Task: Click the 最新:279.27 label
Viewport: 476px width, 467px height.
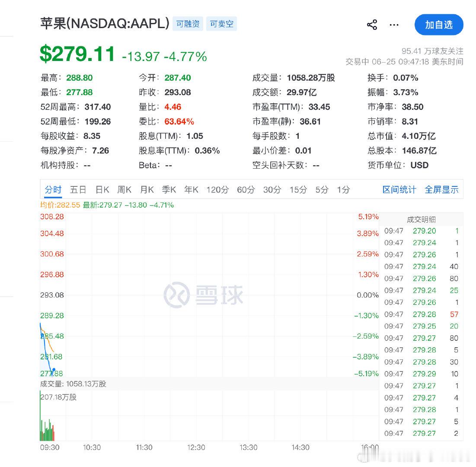Action: point(102,205)
